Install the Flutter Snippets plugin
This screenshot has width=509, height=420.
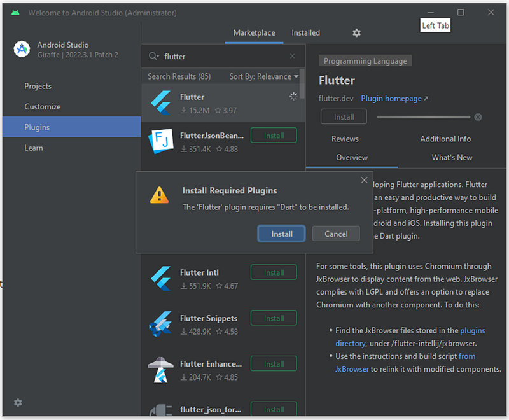point(274,318)
